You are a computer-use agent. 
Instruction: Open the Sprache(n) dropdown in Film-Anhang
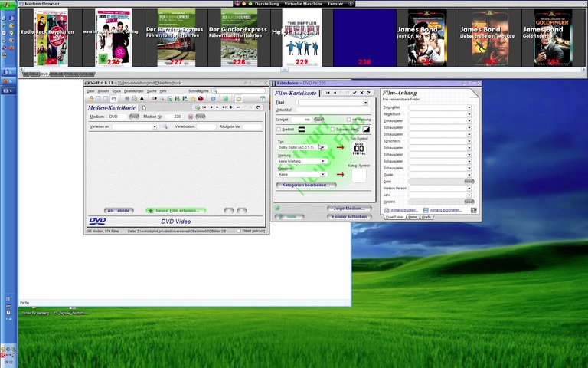[469, 141]
